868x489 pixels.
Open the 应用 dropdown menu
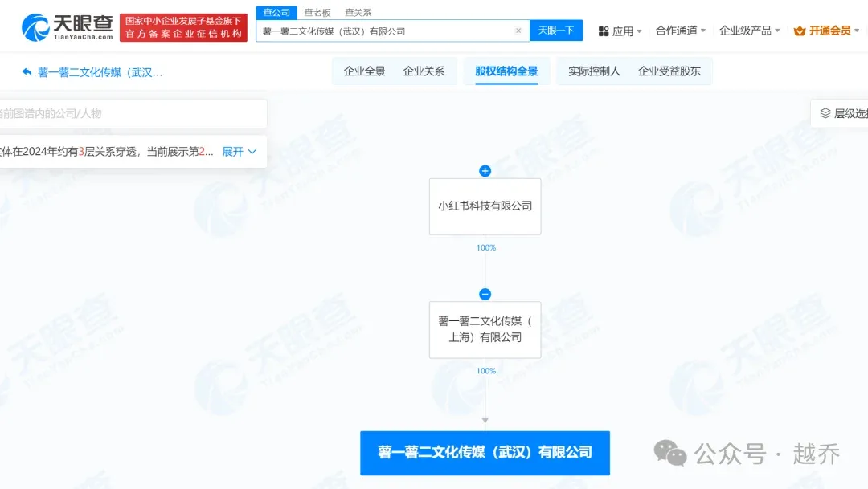click(x=620, y=31)
